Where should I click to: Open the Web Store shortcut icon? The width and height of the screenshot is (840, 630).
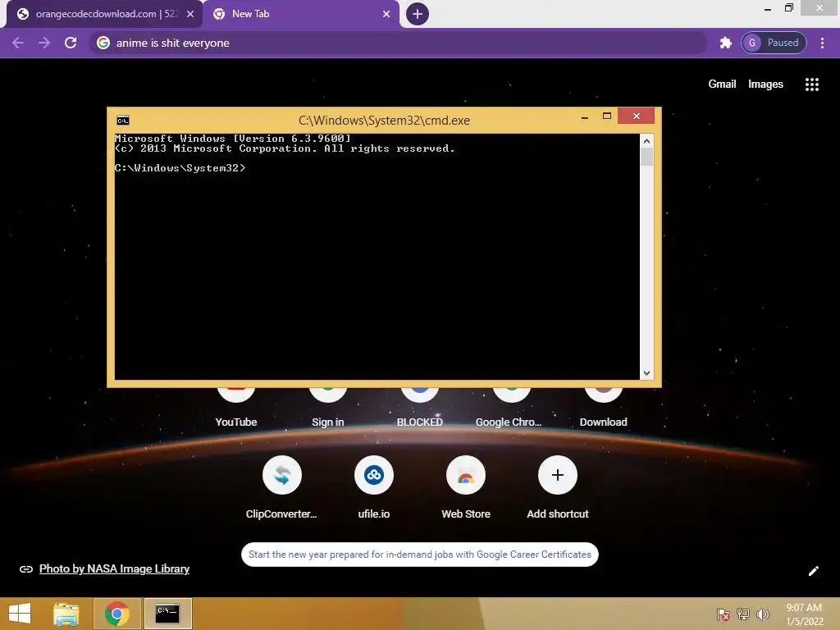point(466,475)
